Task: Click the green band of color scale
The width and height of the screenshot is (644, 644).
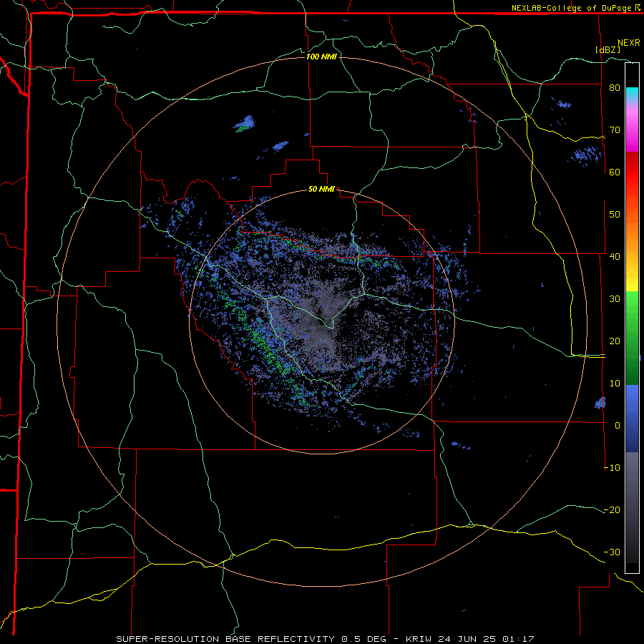Action: pyautogui.click(x=632, y=338)
